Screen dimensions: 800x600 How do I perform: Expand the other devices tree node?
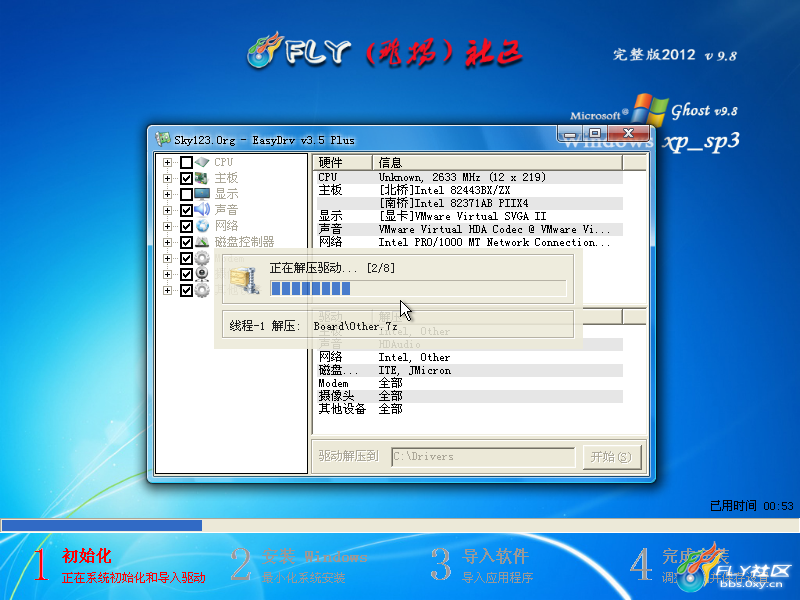coord(167,290)
